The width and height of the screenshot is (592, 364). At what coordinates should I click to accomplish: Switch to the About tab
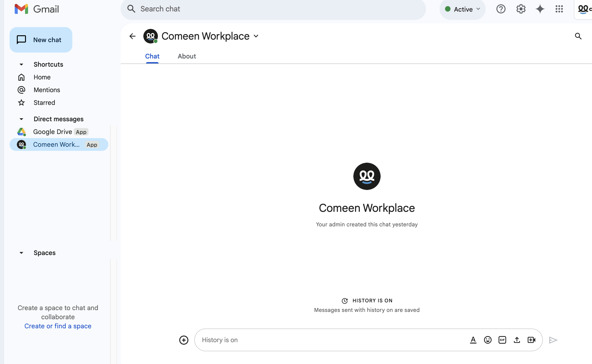point(187,56)
